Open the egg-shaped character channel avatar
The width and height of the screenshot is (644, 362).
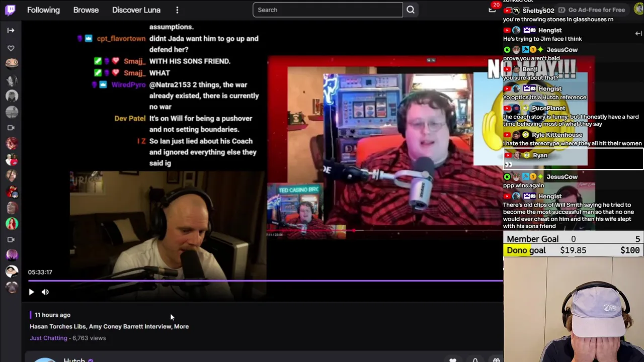coord(12,63)
